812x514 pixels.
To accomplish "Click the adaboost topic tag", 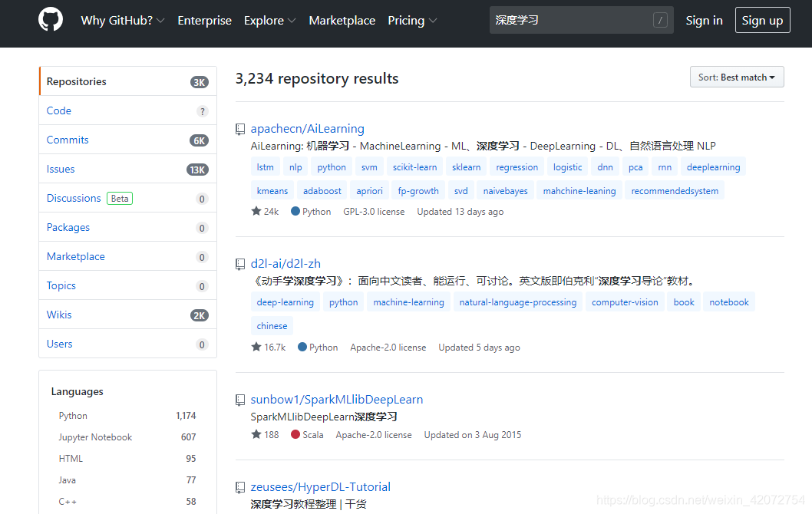I will [x=322, y=190].
